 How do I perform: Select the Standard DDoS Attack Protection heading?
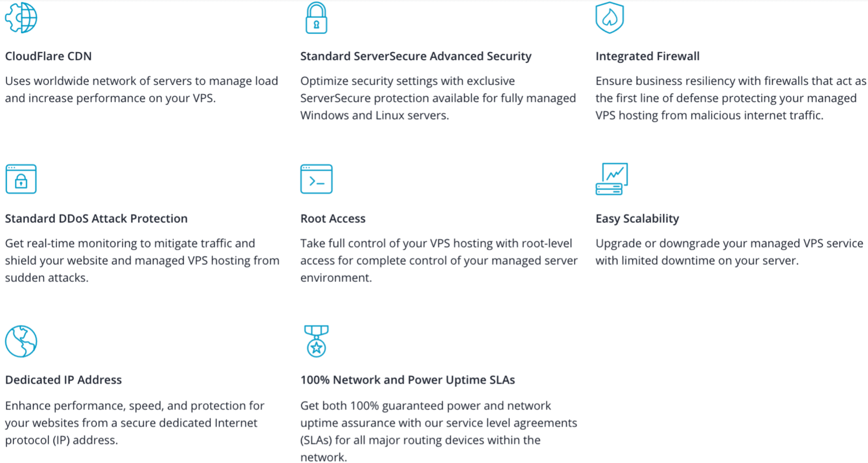point(96,218)
